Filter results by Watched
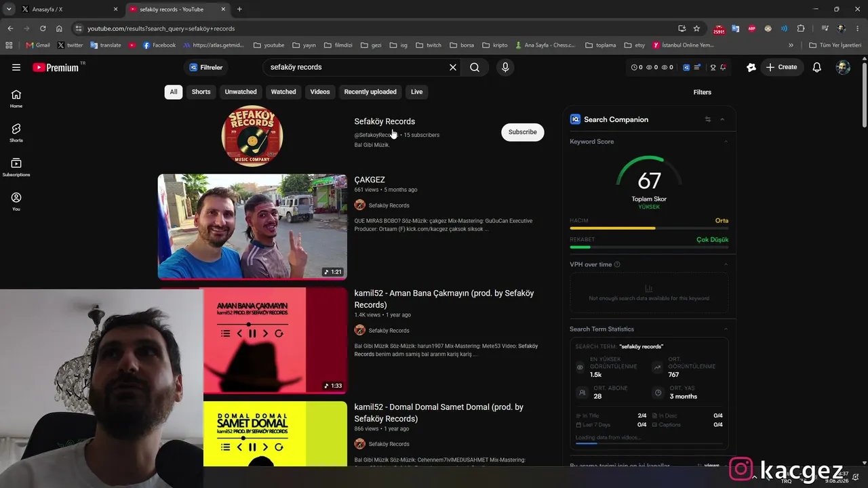 (x=283, y=91)
